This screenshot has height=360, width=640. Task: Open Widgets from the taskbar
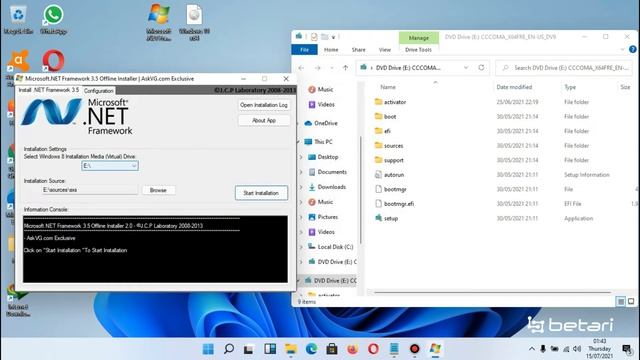(270, 349)
